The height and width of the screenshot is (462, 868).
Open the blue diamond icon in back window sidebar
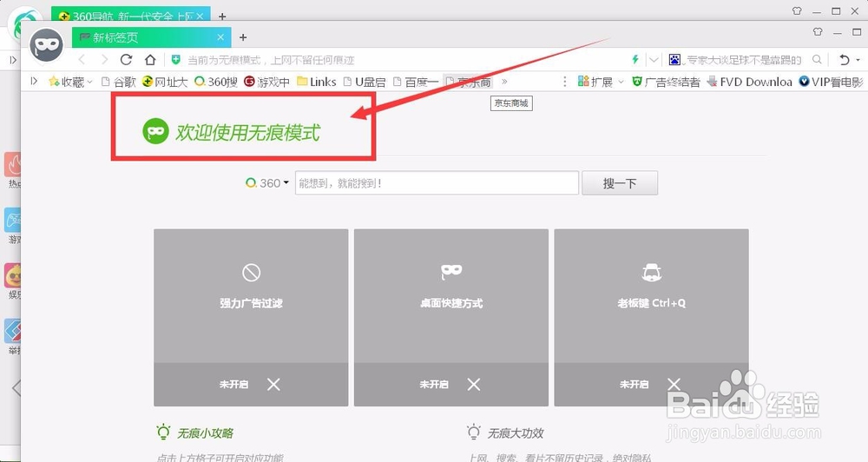pos(13,331)
